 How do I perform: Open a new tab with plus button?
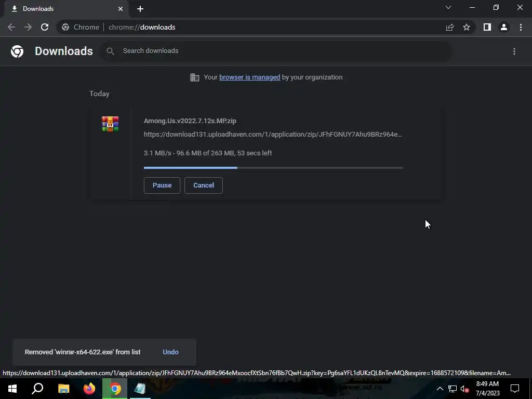[140, 9]
